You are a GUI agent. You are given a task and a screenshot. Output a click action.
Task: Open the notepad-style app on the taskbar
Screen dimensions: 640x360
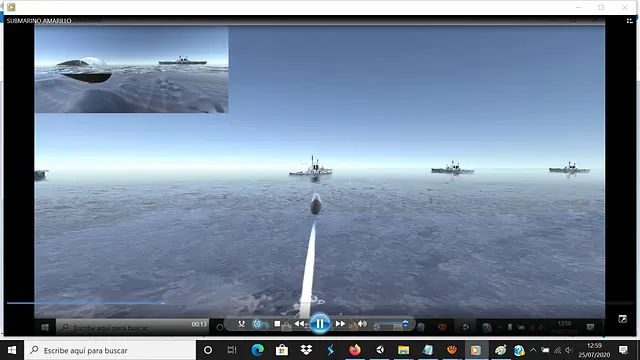pos(428,350)
